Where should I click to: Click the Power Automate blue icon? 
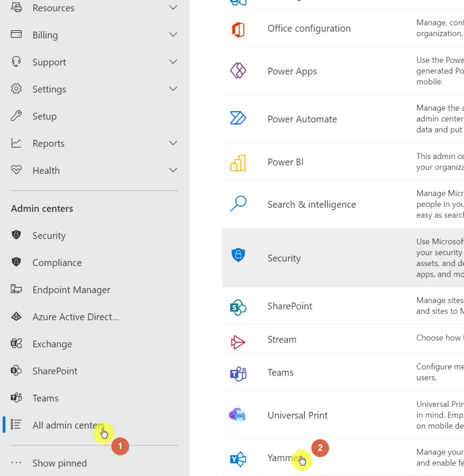click(238, 118)
